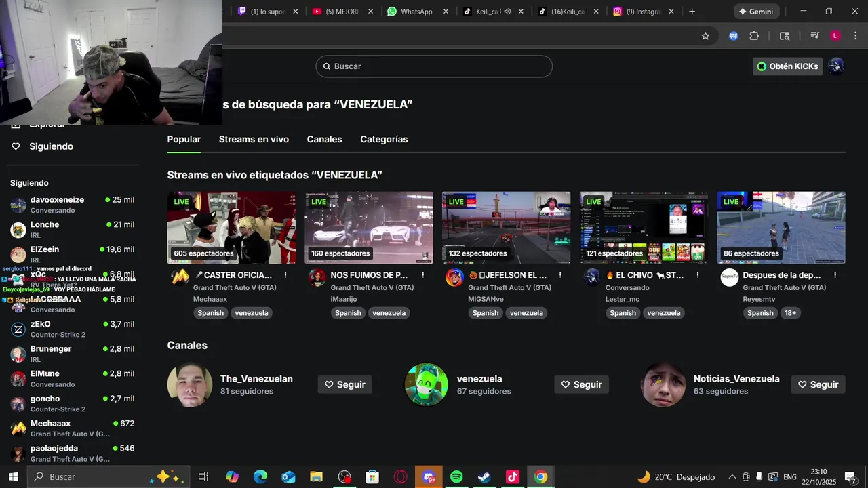Mute the Keili_ca TikTok tab speaker icon

click(x=507, y=12)
